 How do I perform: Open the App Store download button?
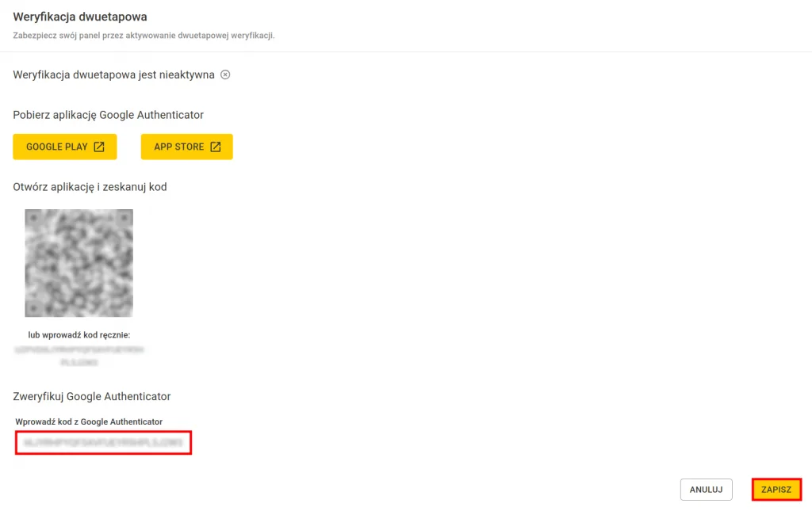(186, 147)
